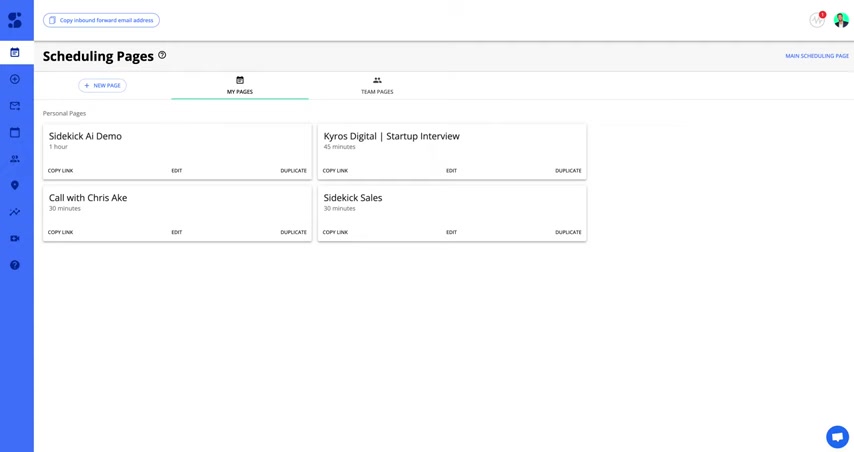Select the Sidekick Ai Demo card title
The width and height of the screenshot is (854, 452).
point(85,136)
